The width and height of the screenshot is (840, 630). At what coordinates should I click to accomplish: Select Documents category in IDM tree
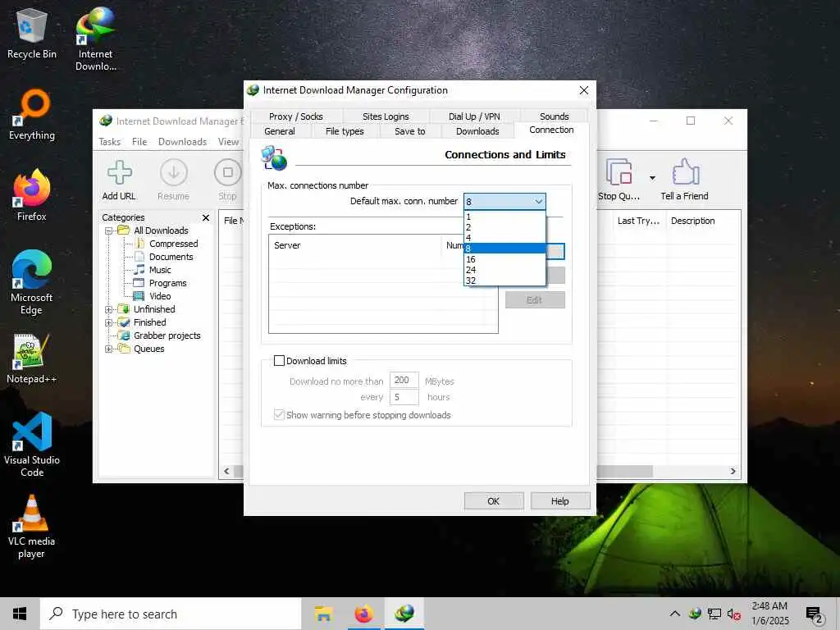pyautogui.click(x=171, y=257)
